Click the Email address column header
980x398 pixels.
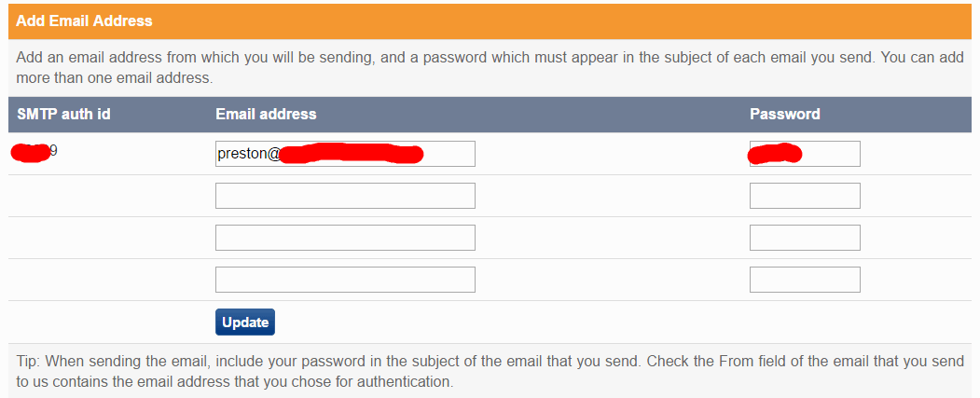click(266, 115)
